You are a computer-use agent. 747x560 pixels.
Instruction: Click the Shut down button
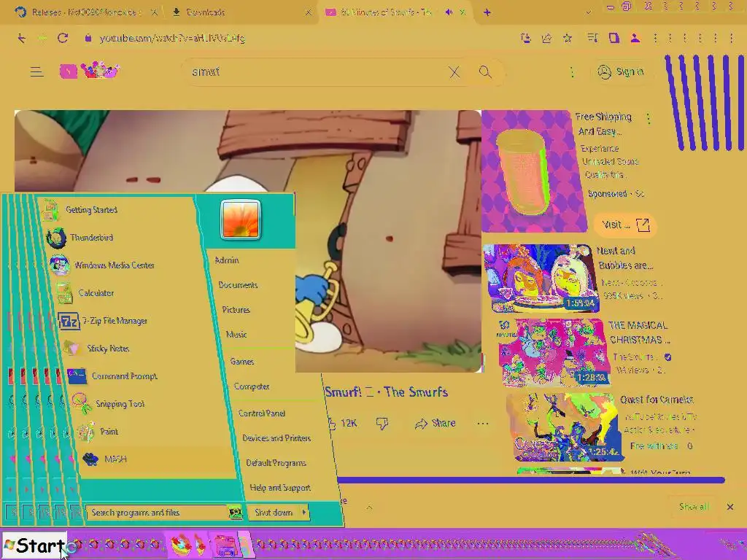[274, 513]
